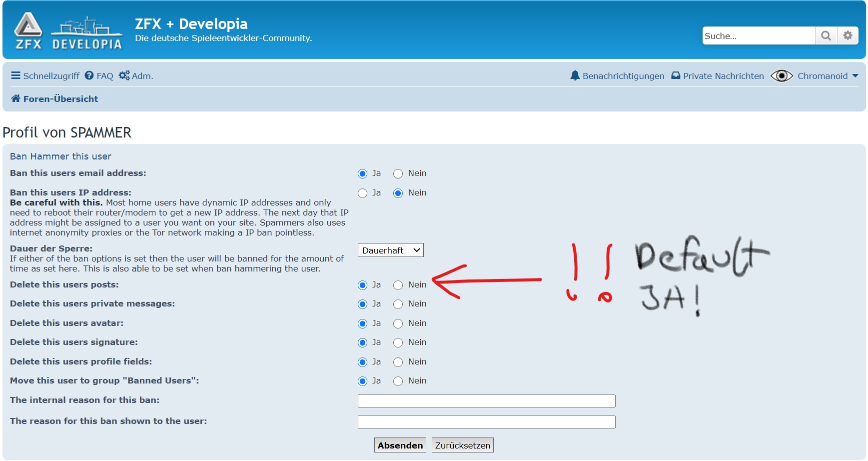Click the search magnifier icon

(826, 36)
